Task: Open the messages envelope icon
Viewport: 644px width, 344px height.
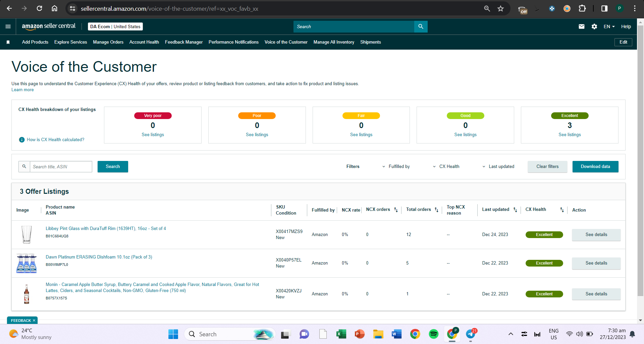Action: coord(582,26)
